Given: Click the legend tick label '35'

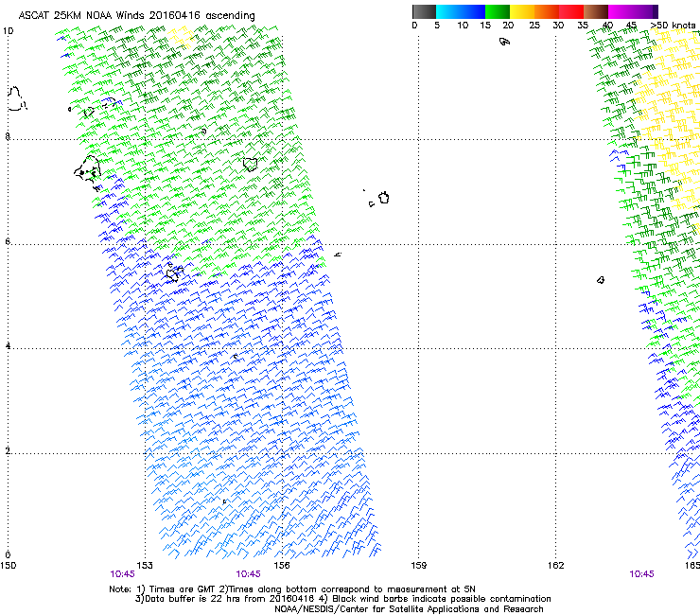Looking at the screenshot, I should coord(583,26).
